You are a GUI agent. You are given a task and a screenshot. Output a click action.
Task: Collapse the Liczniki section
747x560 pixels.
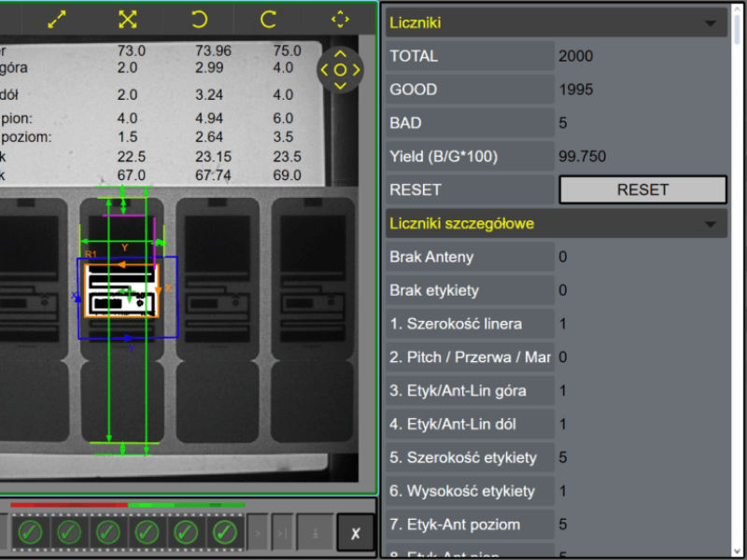click(x=712, y=23)
